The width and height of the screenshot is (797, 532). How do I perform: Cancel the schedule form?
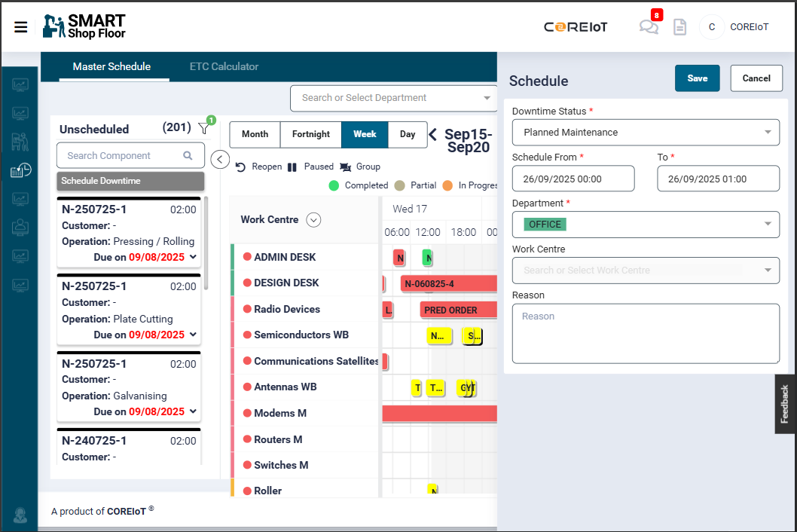756,78
